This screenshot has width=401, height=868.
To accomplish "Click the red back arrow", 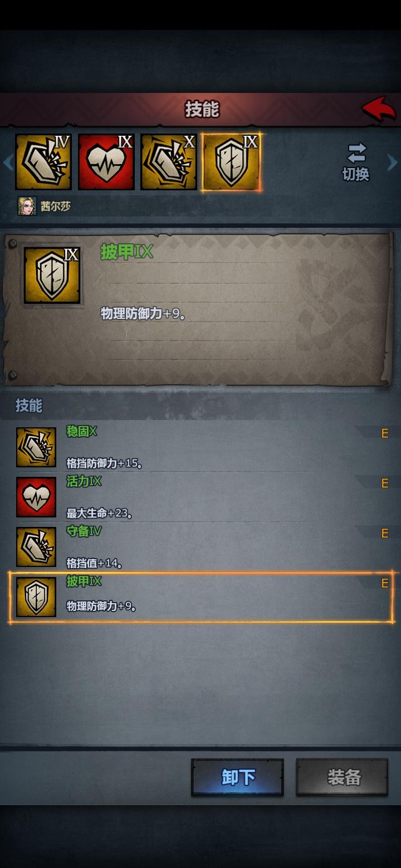I will click(x=379, y=108).
